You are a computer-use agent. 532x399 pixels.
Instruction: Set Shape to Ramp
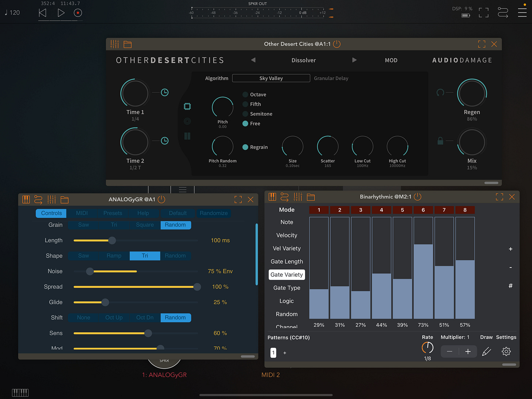tap(114, 256)
